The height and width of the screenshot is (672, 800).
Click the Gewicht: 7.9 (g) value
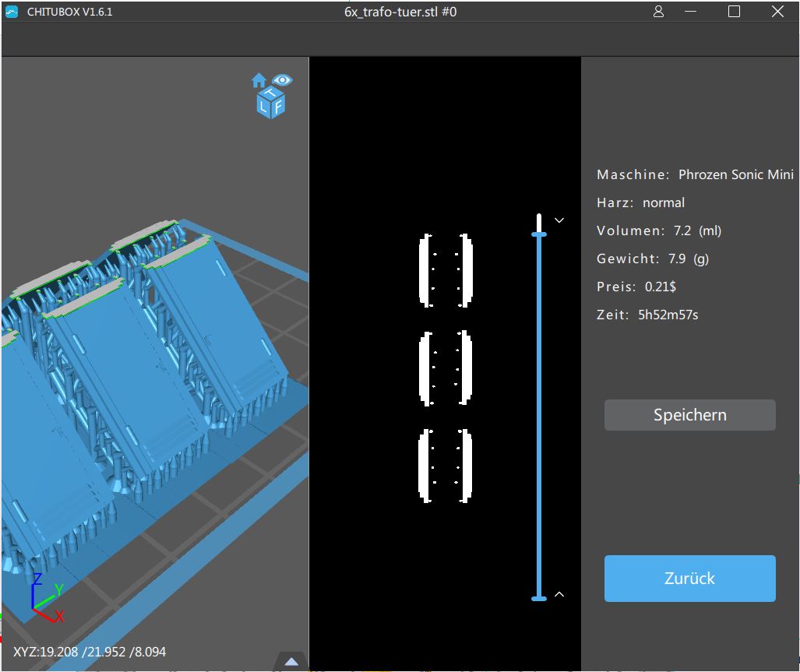[x=653, y=259]
